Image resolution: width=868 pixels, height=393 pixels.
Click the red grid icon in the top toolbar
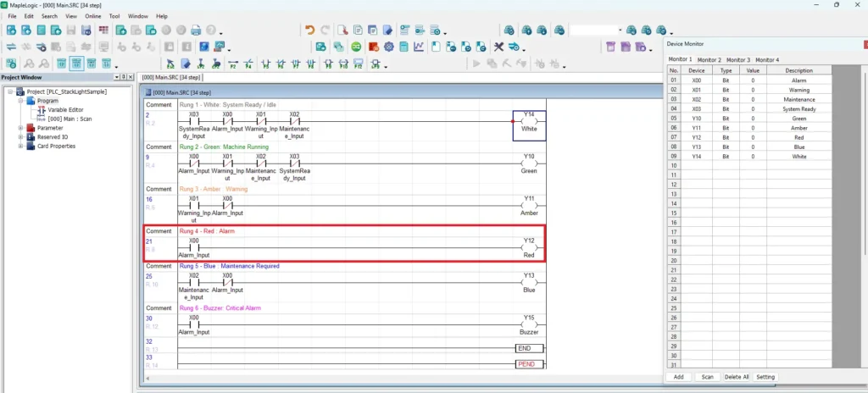coord(103,30)
